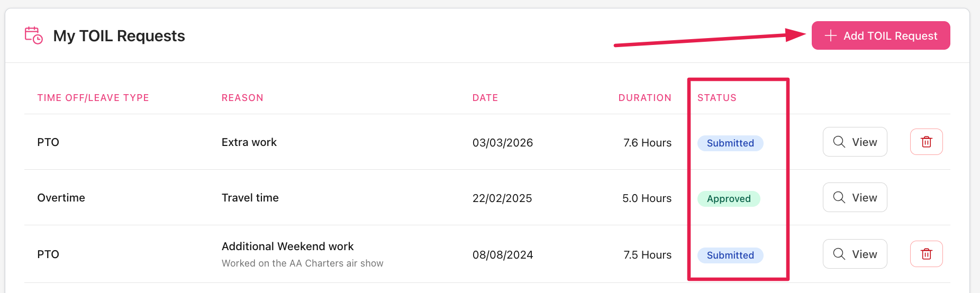Screen dimensions: 980x293
Task: Click the Date column header
Action: tap(485, 98)
